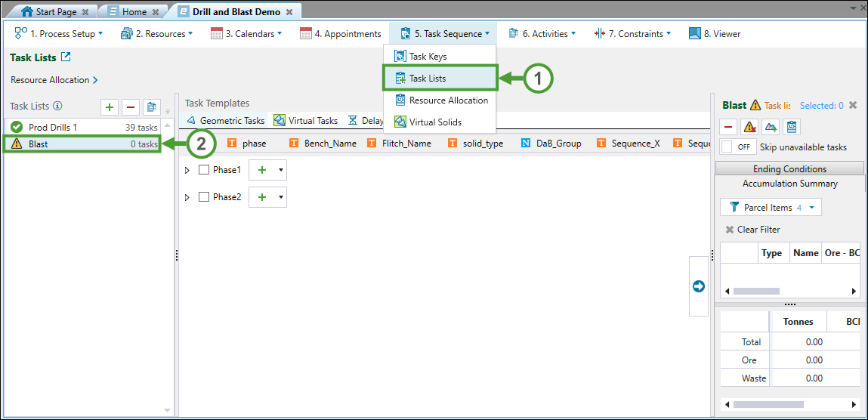Add Phase1 tasks with green plus
Screen dimensions: 868x420
pos(262,171)
